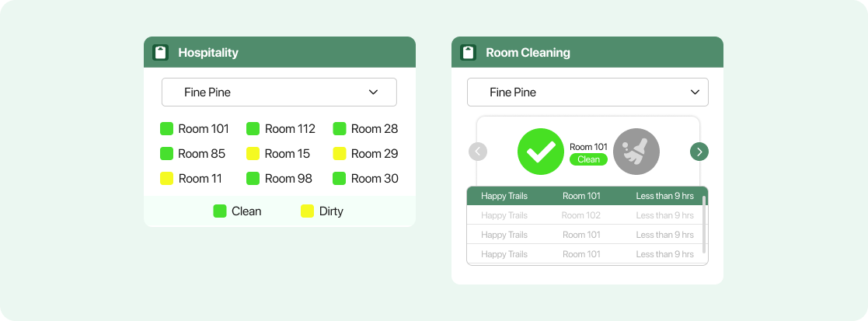Click the clipboard icon in Room Cleaning header
868x321 pixels.
[x=469, y=53]
